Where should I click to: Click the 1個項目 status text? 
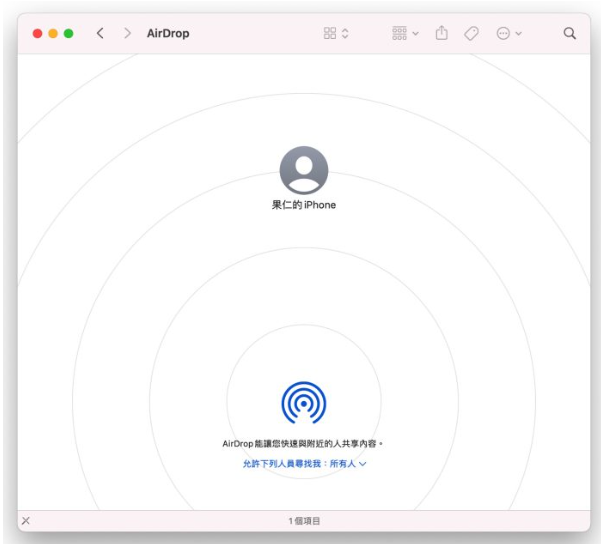(x=304, y=521)
